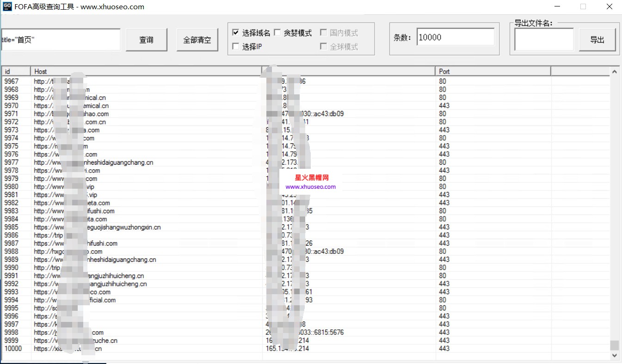622x364 pixels.
Task: Select the row with id 9982
Action: (305, 203)
